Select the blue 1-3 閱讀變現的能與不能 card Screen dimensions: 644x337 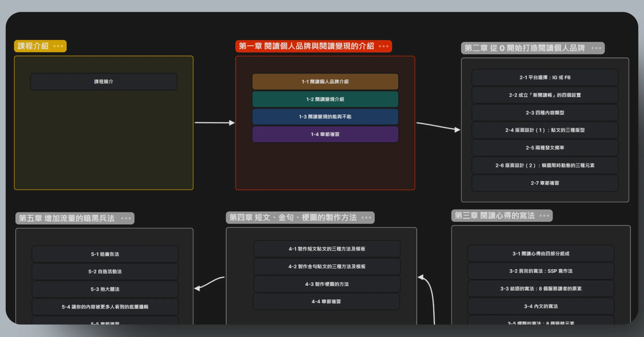click(x=325, y=117)
